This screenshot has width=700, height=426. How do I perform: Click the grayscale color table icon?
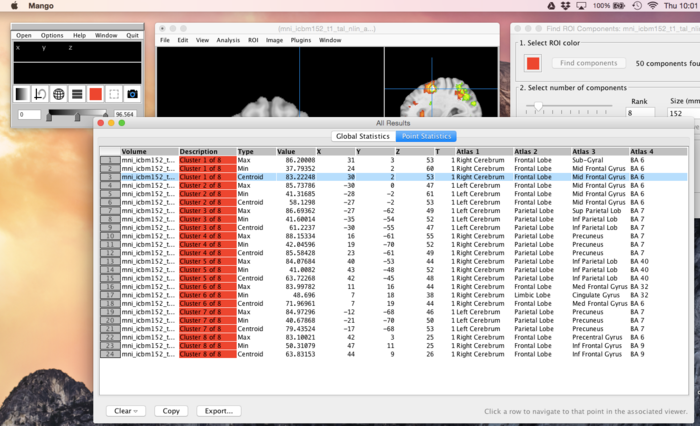click(x=22, y=94)
